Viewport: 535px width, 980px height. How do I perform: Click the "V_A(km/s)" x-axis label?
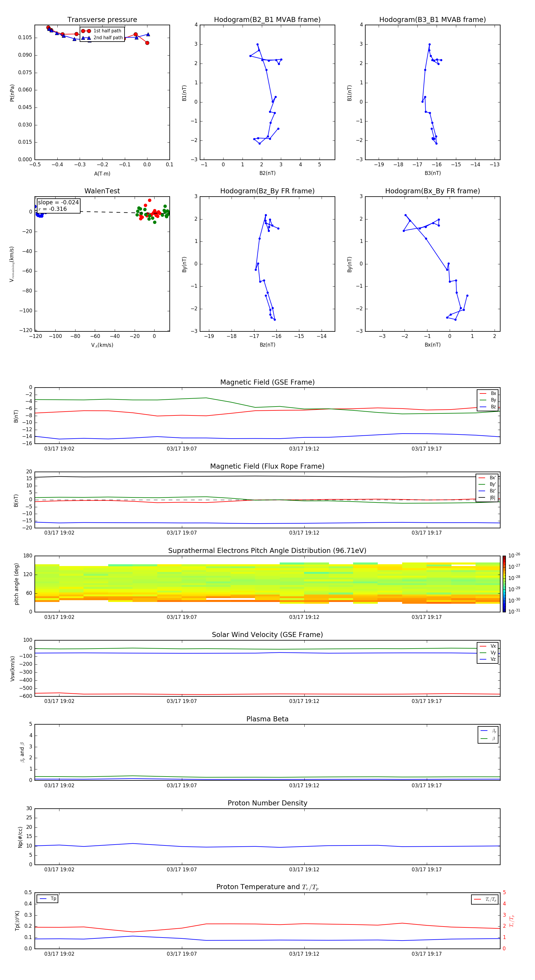pyautogui.click(x=102, y=345)
